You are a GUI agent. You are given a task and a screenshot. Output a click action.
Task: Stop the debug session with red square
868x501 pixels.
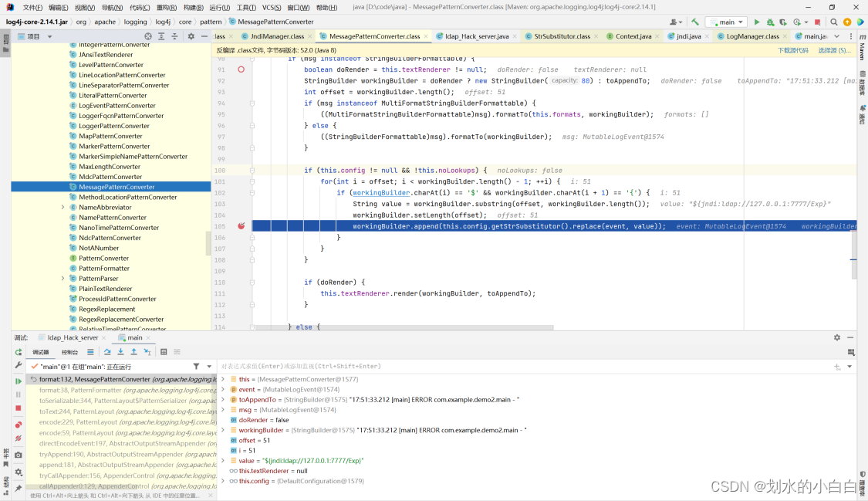tap(19, 408)
